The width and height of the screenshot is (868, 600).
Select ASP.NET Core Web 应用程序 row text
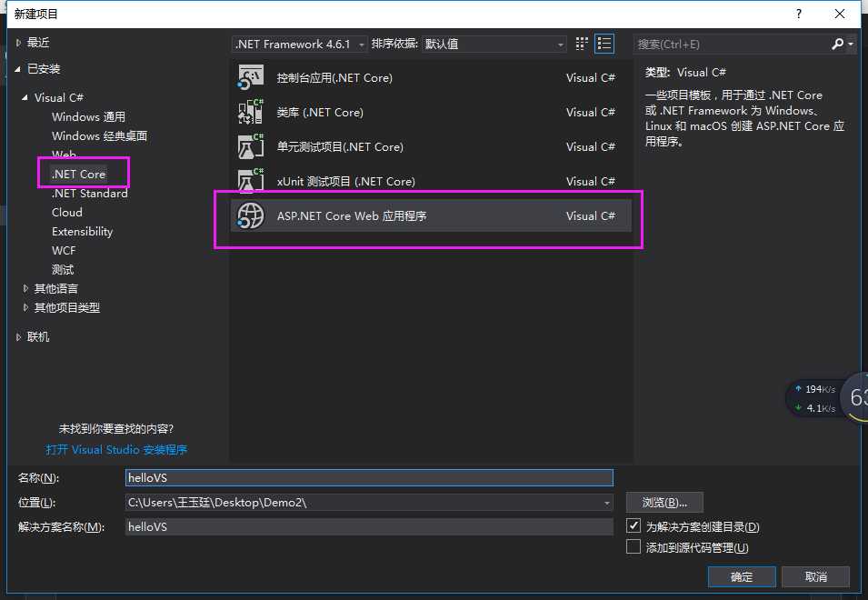tap(352, 215)
